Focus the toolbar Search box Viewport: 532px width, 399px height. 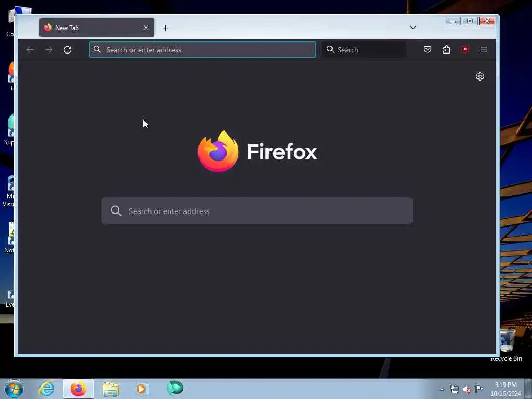(364, 49)
